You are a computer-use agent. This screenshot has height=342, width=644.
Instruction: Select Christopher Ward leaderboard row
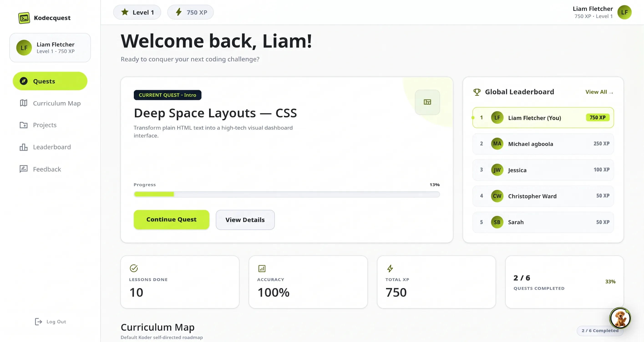[x=543, y=196]
